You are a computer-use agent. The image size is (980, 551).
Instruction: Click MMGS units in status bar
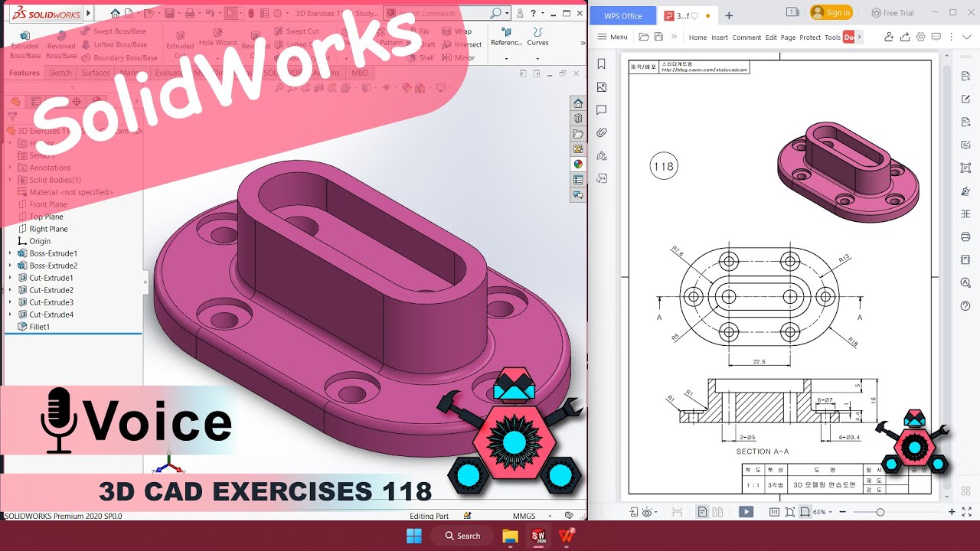[524, 516]
